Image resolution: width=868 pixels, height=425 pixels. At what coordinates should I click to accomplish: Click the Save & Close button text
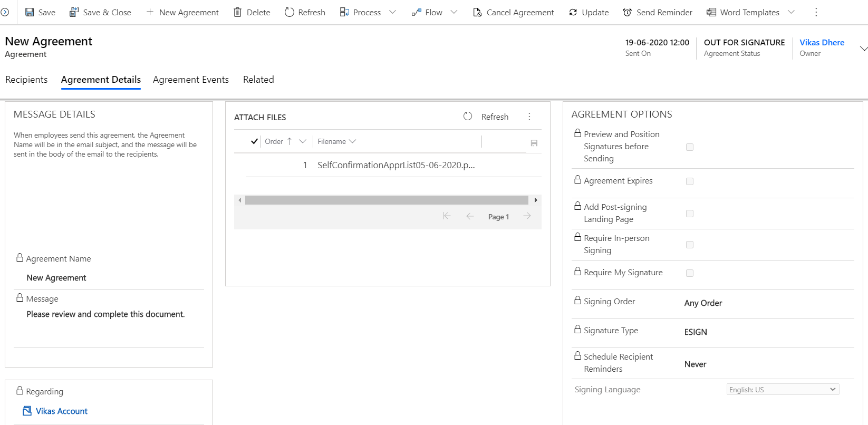[x=107, y=12]
